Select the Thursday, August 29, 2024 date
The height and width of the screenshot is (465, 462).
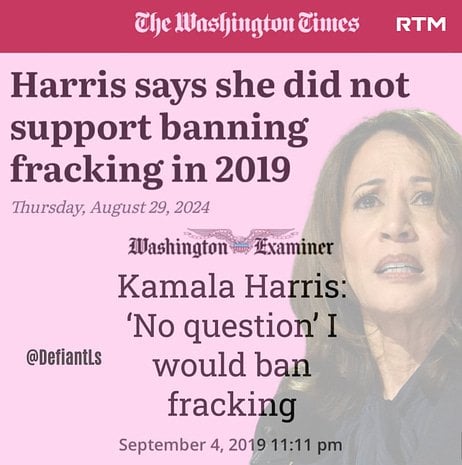tap(111, 207)
